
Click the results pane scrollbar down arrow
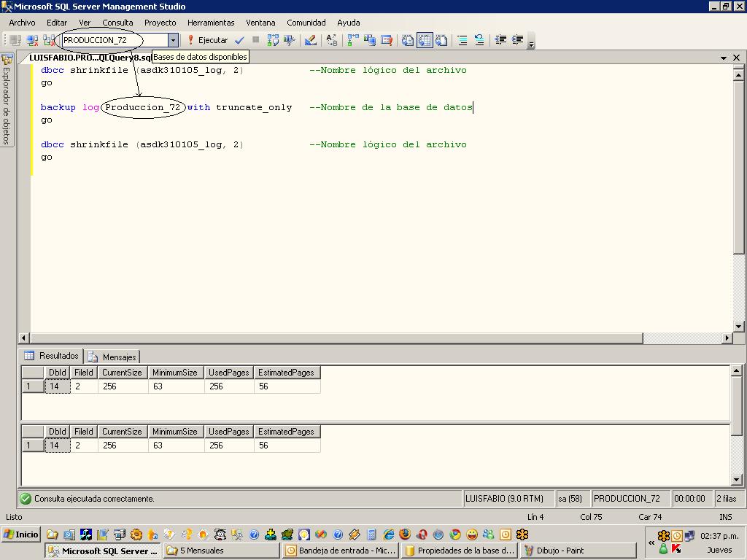pyautogui.click(x=736, y=480)
